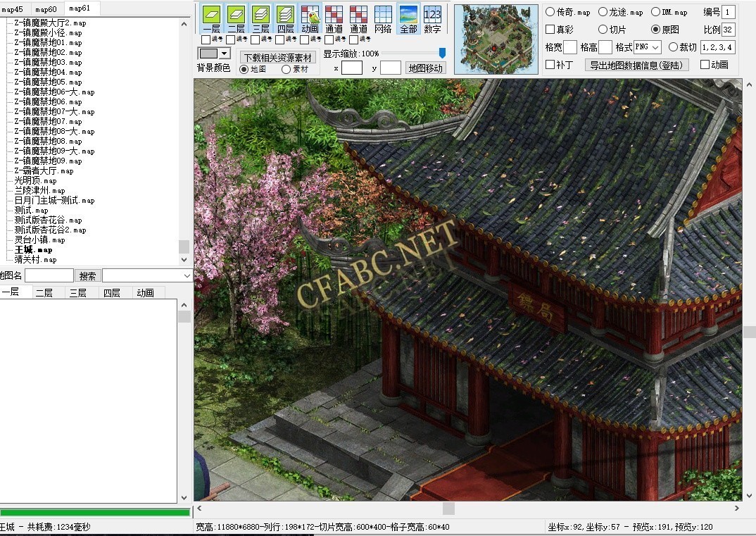Click the 编号 number input field

(x=729, y=11)
